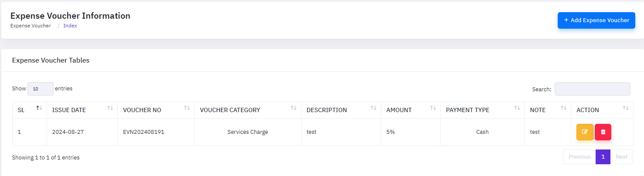The image size is (644, 176).
Task: Click the Action column sort icon
Action: [625, 108]
